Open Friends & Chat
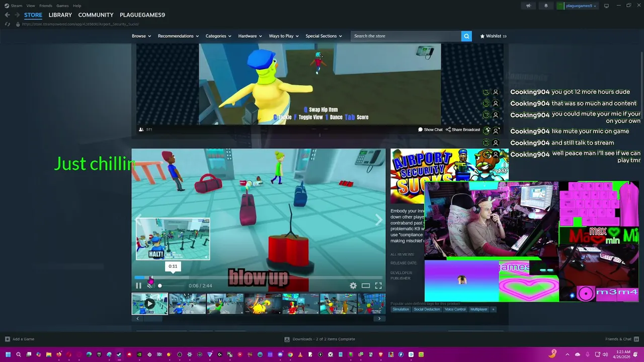The height and width of the screenshot is (362, 644). pyautogui.click(x=622, y=339)
